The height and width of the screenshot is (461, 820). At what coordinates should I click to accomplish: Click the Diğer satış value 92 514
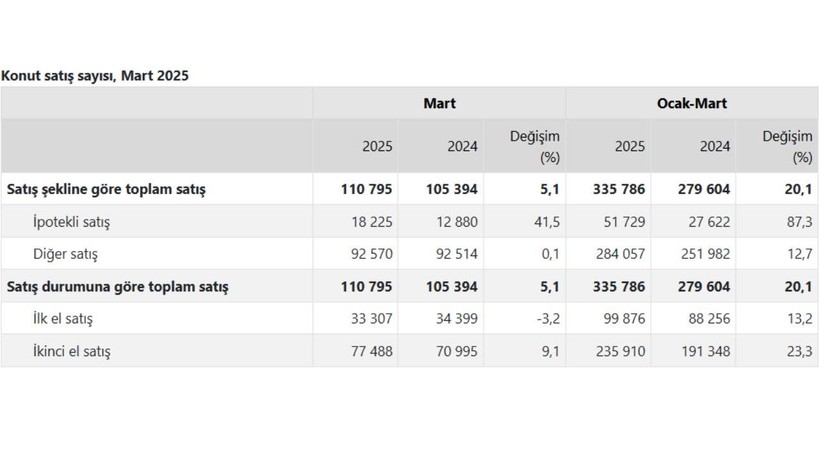point(457,254)
